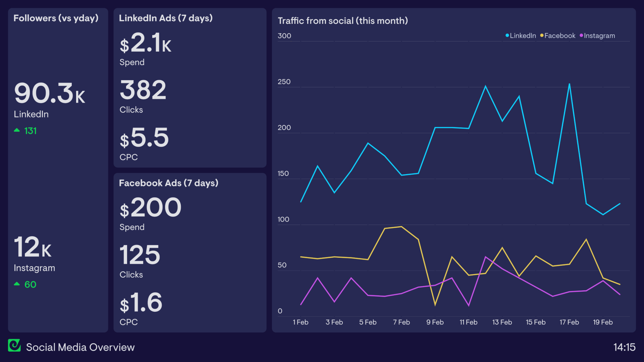Click the green up arrow beside 131
Viewport: 644px width, 362px height.
point(17,130)
